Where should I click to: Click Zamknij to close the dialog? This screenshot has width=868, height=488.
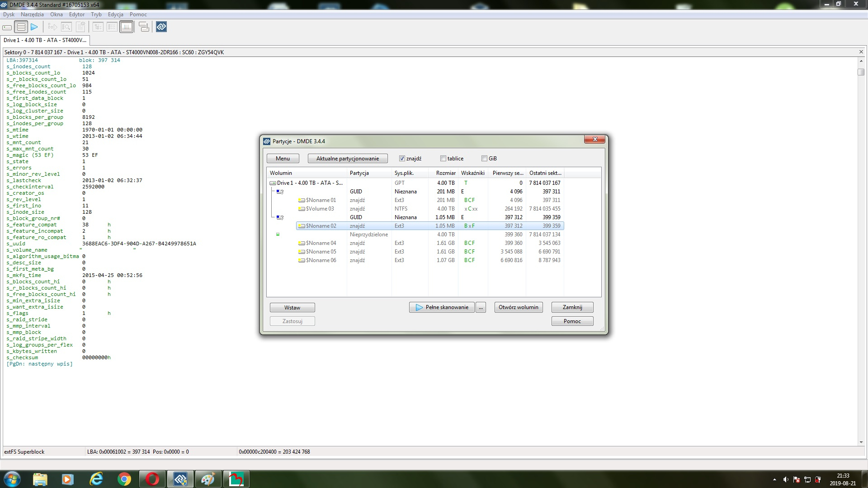coord(572,307)
